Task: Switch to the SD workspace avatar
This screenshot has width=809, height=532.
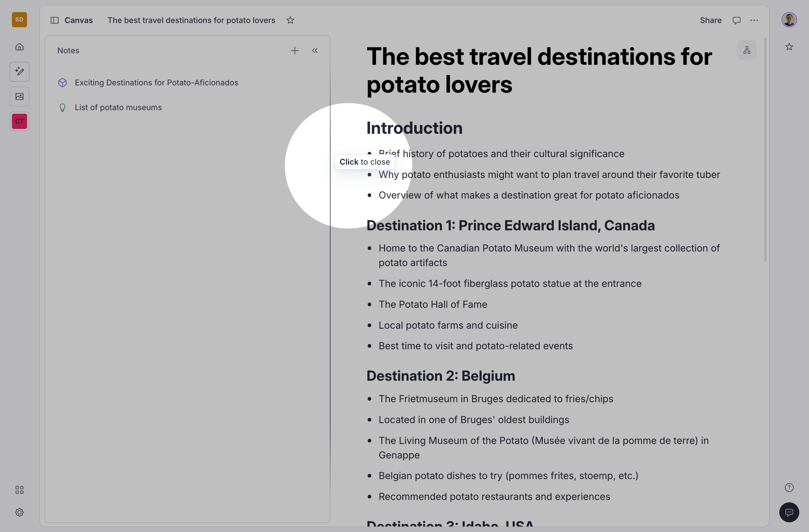Action: coord(19,20)
